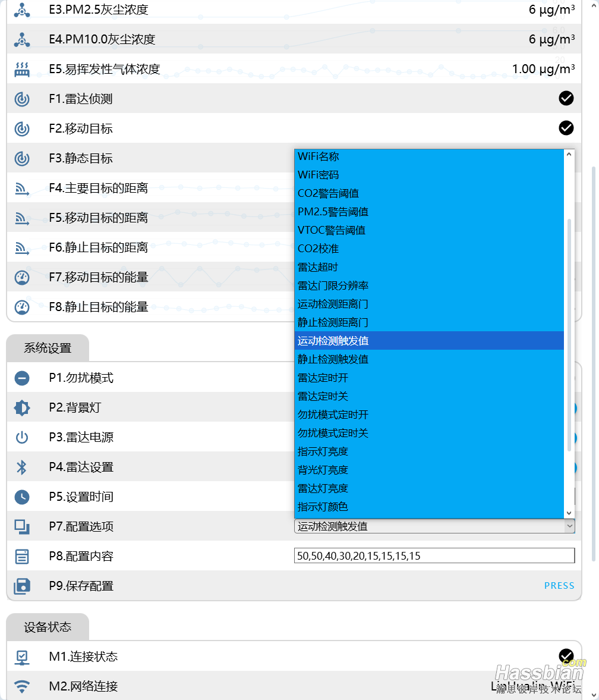Click the F5.移动目标的距离 signal icon
Image resolution: width=599 pixels, height=700 pixels.
click(22, 218)
